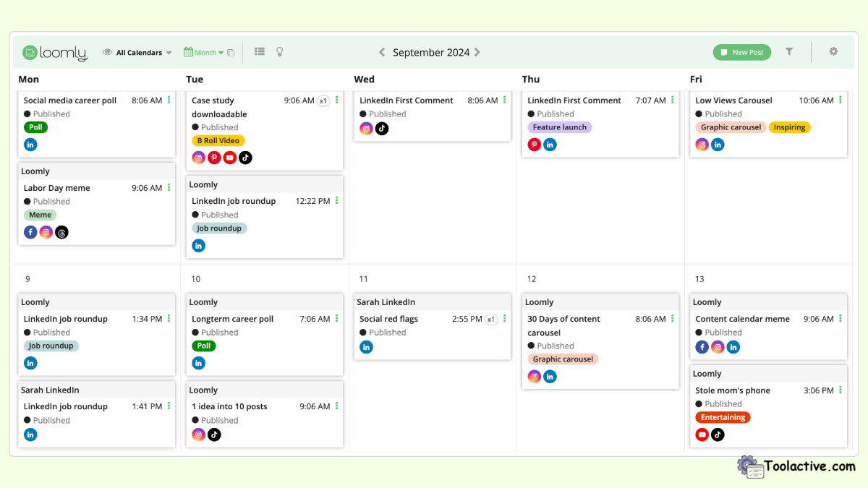This screenshot has height=488, width=868.
Task: Click the lightbulb post ideas icon
Action: pos(279,51)
